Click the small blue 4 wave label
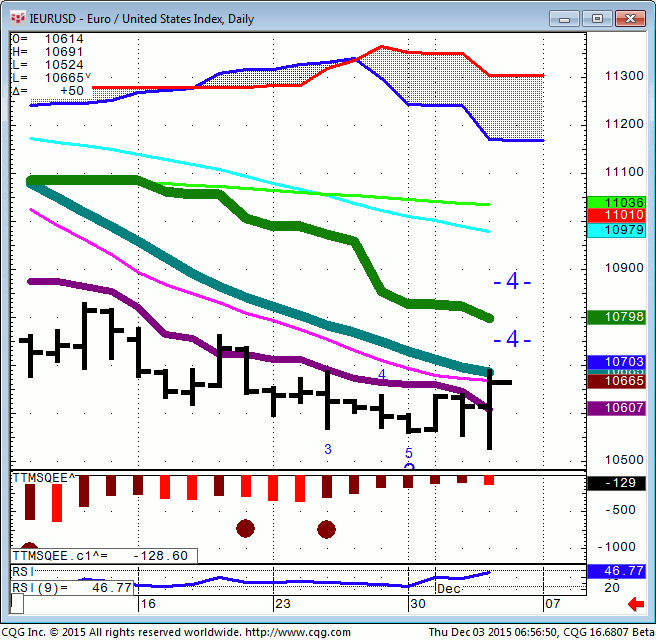The width and height of the screenshot is (656, 640). point(382,374)
